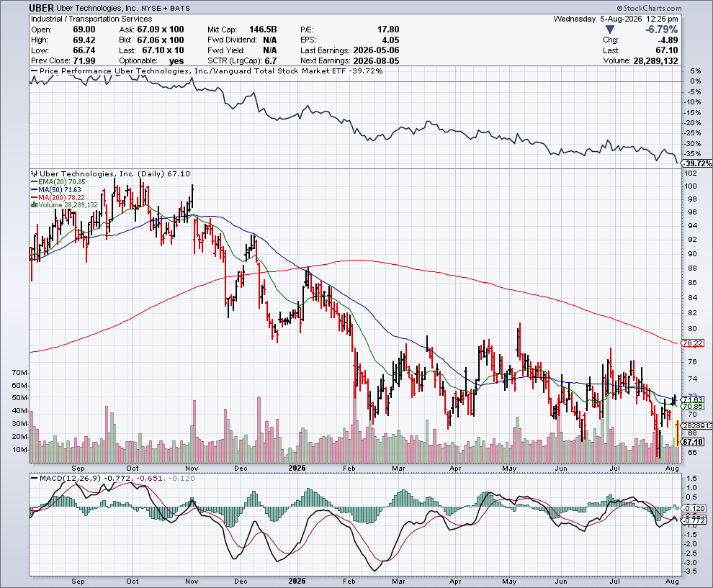Click the Aug label under MACD panel
The image size is (713, 588).
(x=673, y=582)
